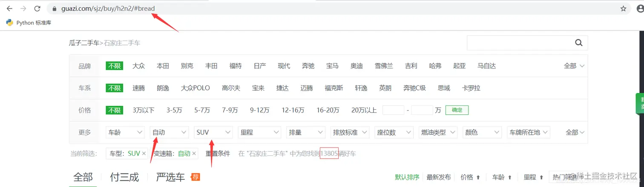Image resolution: width=644 pixels, height=187 pixels.
Task: Choose price range 9-12万
Action: pyautogui.click(x=260, y=110)
